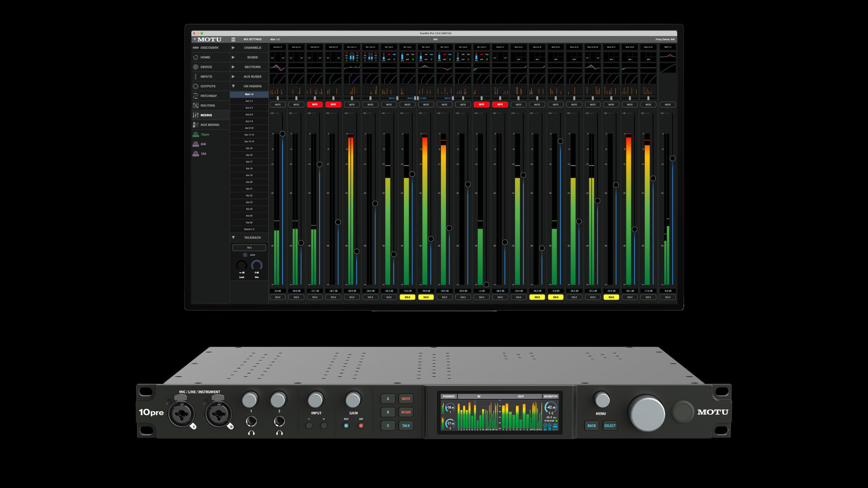Click the MONO button on the 10pre panel
The width and height of the screenshot is (868, 488).
406,412
